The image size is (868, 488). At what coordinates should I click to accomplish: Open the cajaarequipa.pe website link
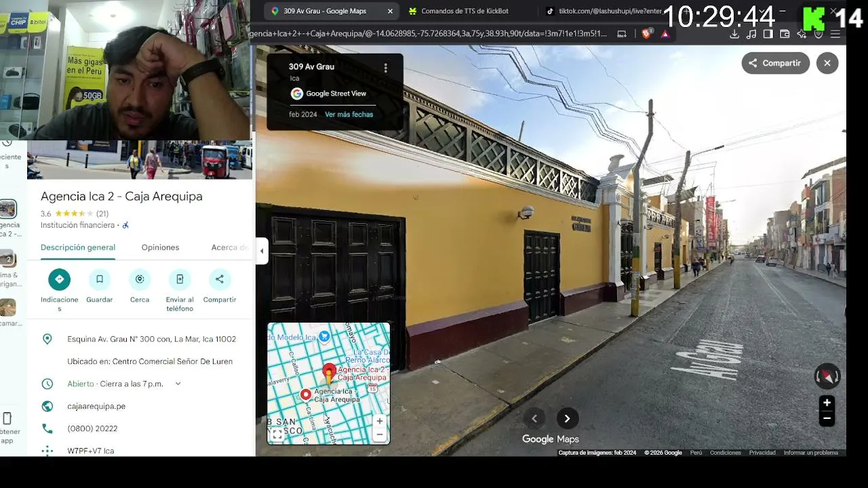click(96, 406)
